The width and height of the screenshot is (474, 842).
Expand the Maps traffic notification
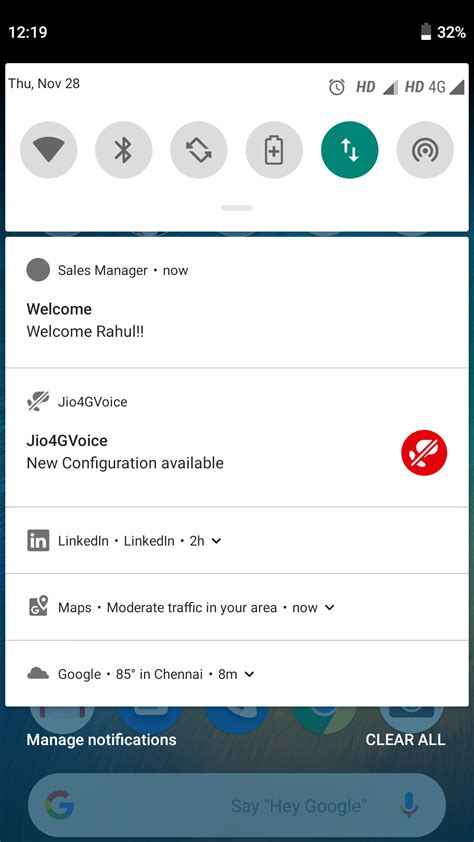click(x=330, y=607)
